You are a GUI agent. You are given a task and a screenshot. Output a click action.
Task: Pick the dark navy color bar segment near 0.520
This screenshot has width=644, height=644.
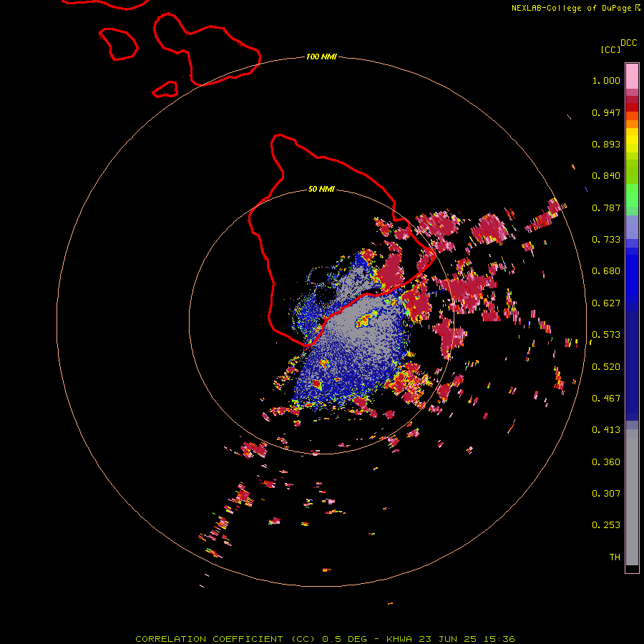coord(632,361)
